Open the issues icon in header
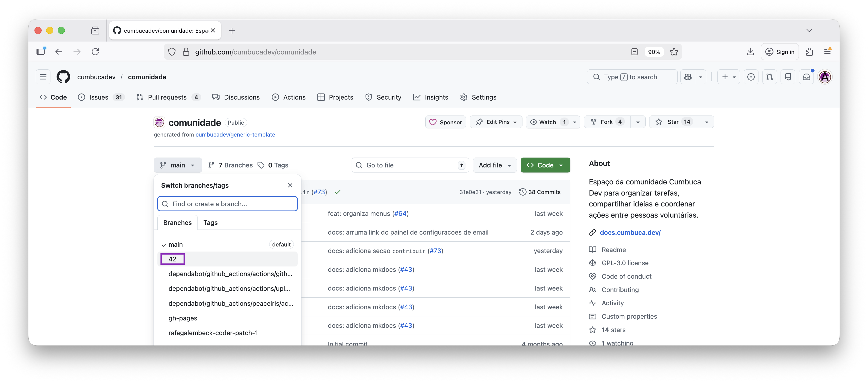Viewport: 868px width, 383px height. tap(751, 77)
